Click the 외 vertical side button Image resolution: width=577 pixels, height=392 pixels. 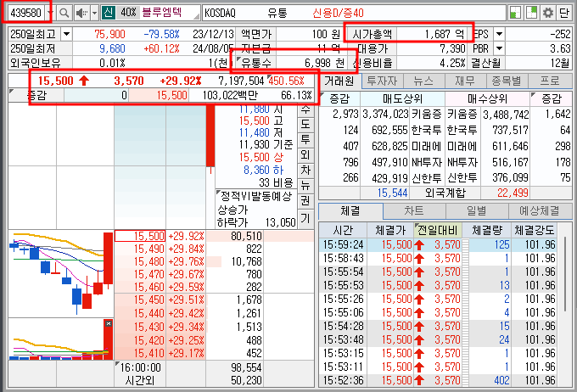point(305,155)
